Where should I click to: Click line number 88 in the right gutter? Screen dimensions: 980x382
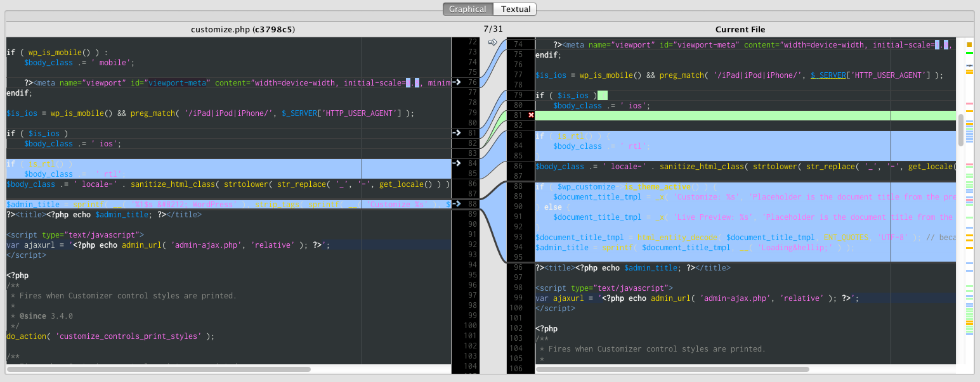(x=518, y=186)
